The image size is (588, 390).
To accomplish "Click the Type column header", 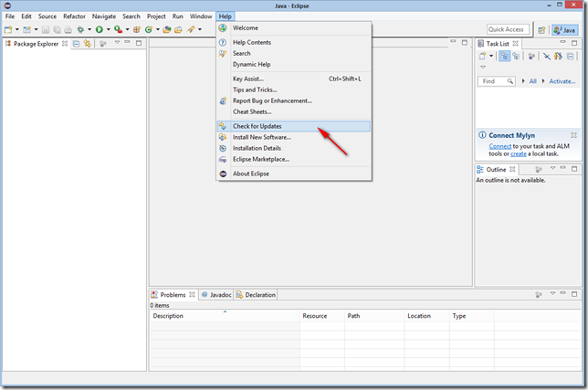I will point(472,316).
